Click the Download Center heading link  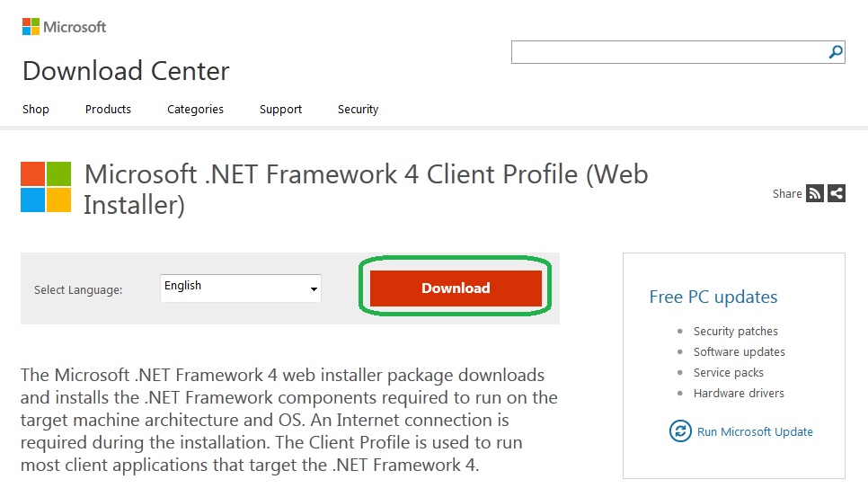[x=126, y=71]
